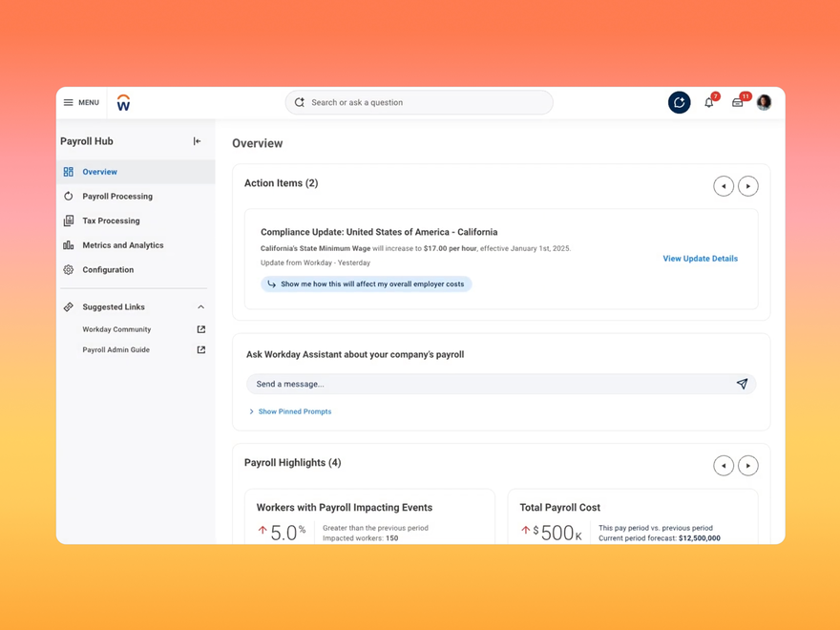The width and height of the screenshot is (840, 630).
Task: Click the Tax Processing document icon
Action: point(68,220)
